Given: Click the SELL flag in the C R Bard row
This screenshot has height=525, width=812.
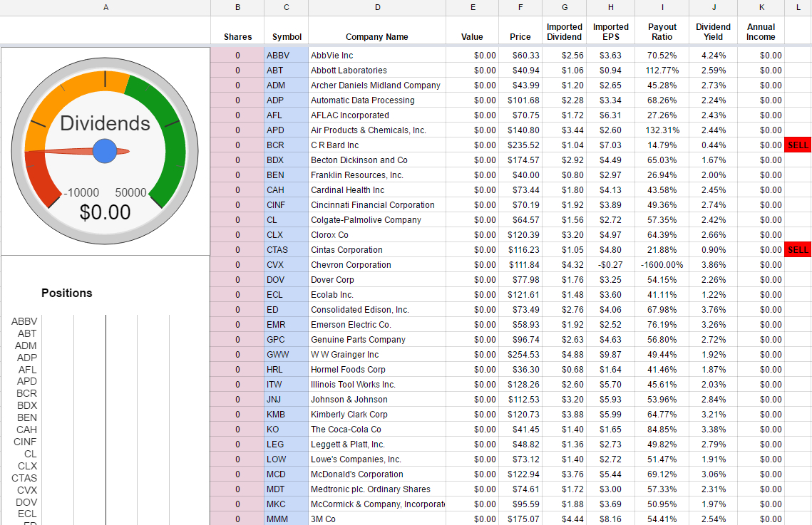Looking at the screenshot, I should [x=797, y=145].
